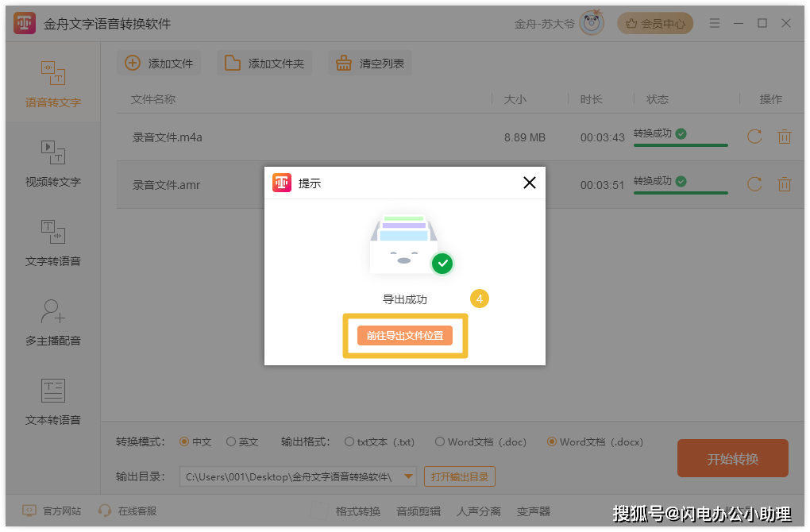The width and height of the screenshot is (810, 532).
Task: Delete 录音文件.amr with trash icon
Action: (784, 184)
